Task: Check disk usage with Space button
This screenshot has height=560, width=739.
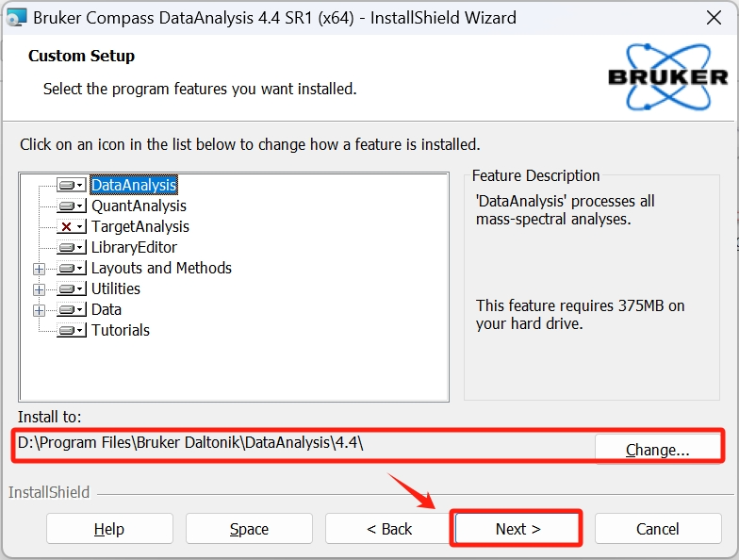Action: tap(249, 529)
